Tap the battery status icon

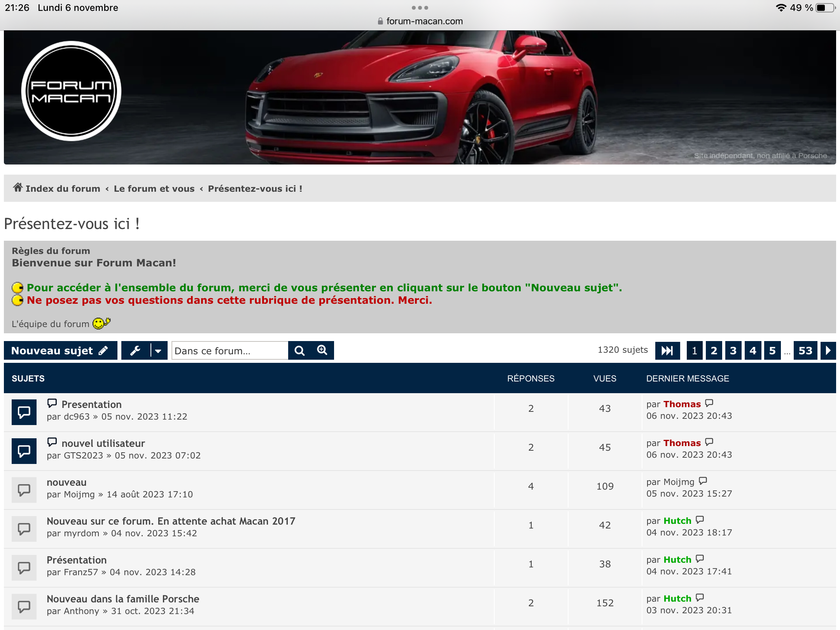[825, 8]
